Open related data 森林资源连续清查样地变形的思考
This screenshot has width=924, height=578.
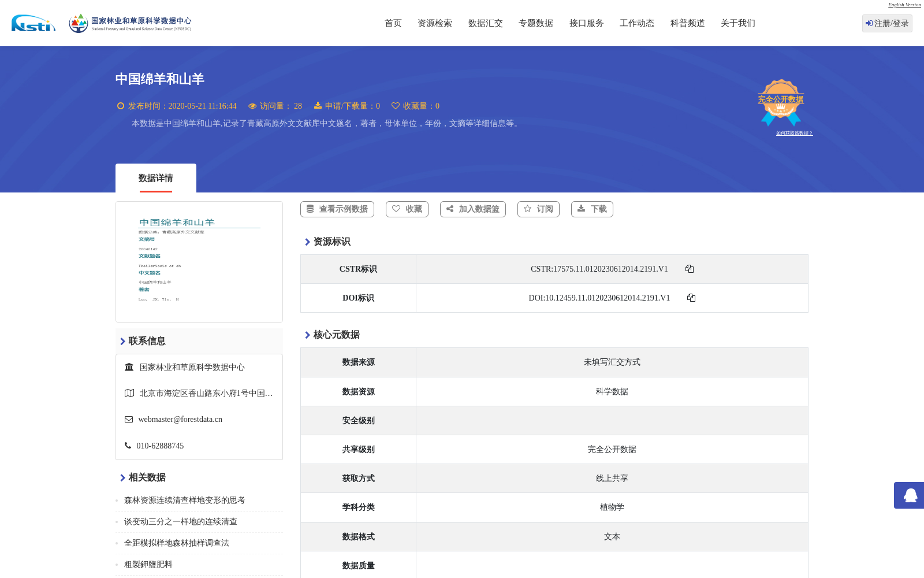(185, 501)
